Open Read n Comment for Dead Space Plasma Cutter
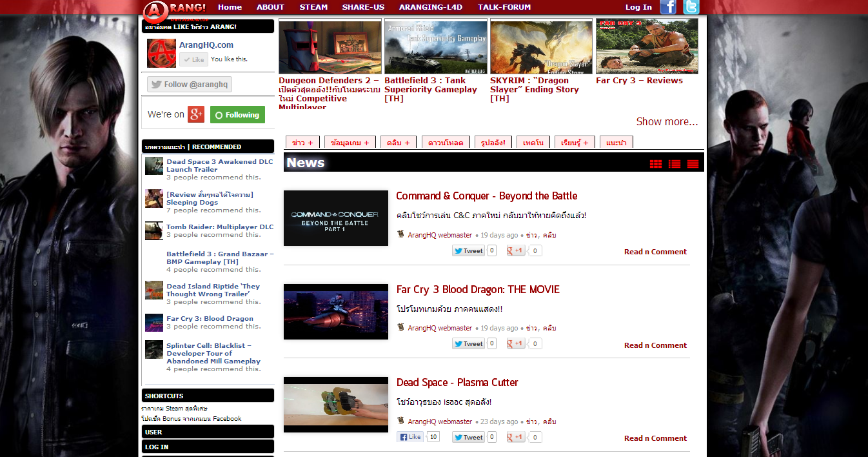Viewport: 868px width, 457px height. [655, 438]
